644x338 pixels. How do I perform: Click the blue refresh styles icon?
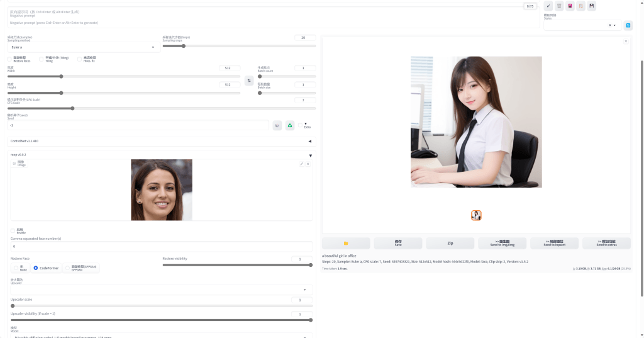[x=628, y=25]
